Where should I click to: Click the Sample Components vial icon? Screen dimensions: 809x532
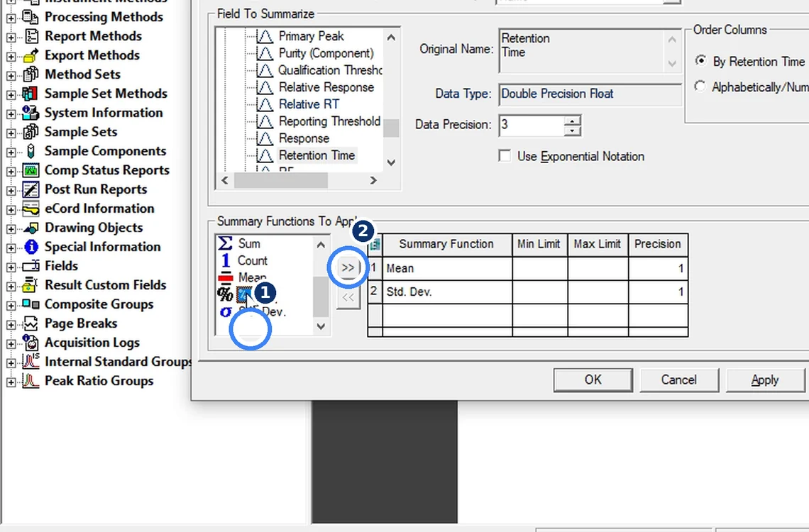31,151
